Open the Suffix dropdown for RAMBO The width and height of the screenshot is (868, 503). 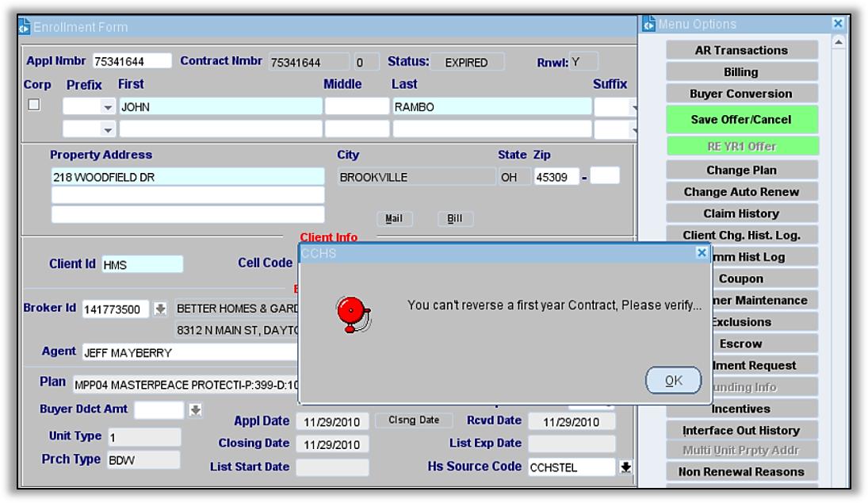click(633, 106)
